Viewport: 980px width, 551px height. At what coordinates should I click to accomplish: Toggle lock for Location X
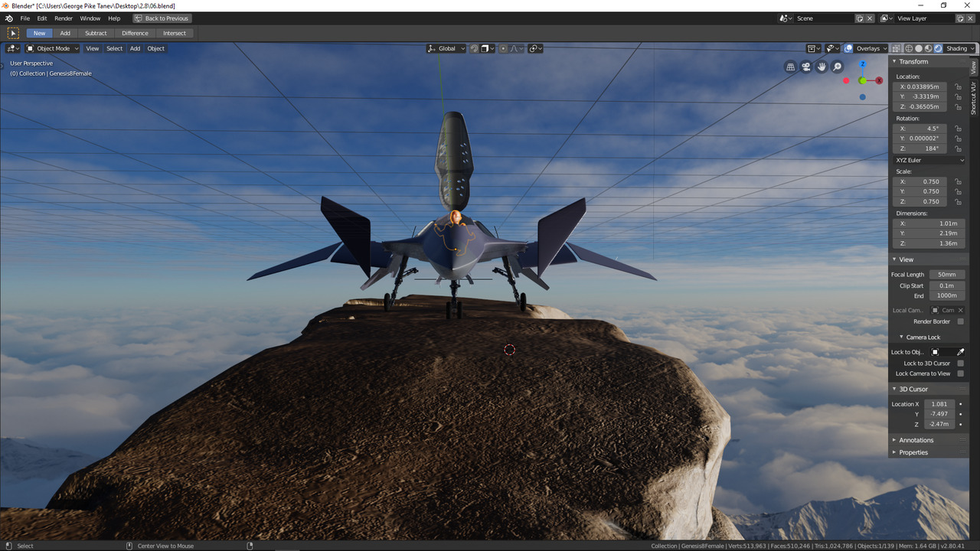(958, 86)
